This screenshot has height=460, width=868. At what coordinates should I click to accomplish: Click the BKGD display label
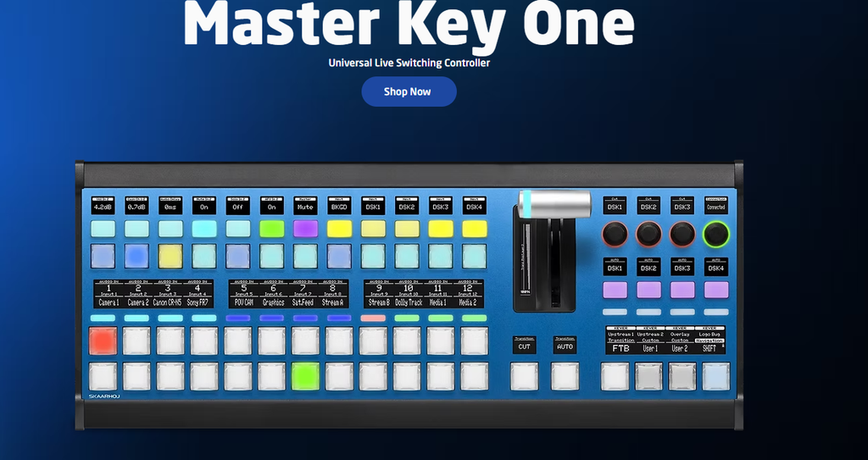point(339,207)
